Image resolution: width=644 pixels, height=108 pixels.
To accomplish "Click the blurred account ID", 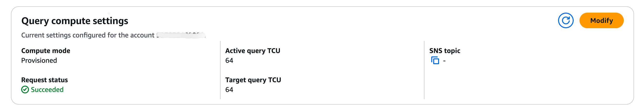I will pos(181,35).
